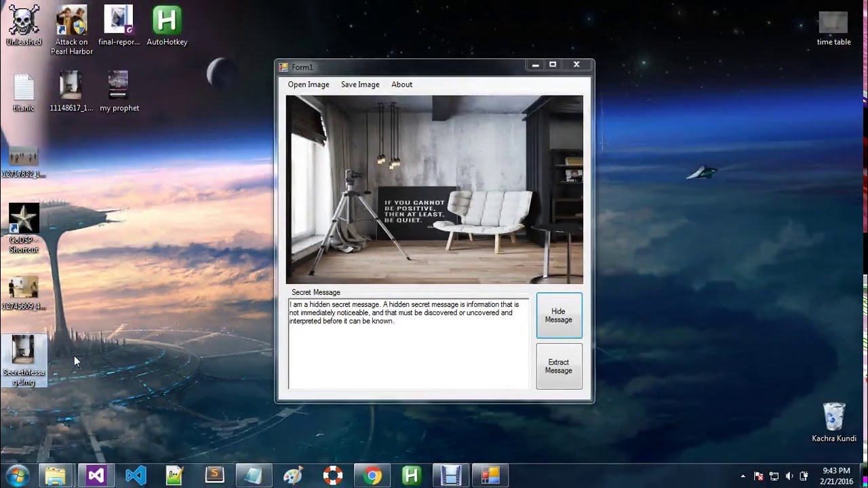Open the blue notebook taskbar app
The width and height of the screenshot is (868, 488).
click(254, 476)
